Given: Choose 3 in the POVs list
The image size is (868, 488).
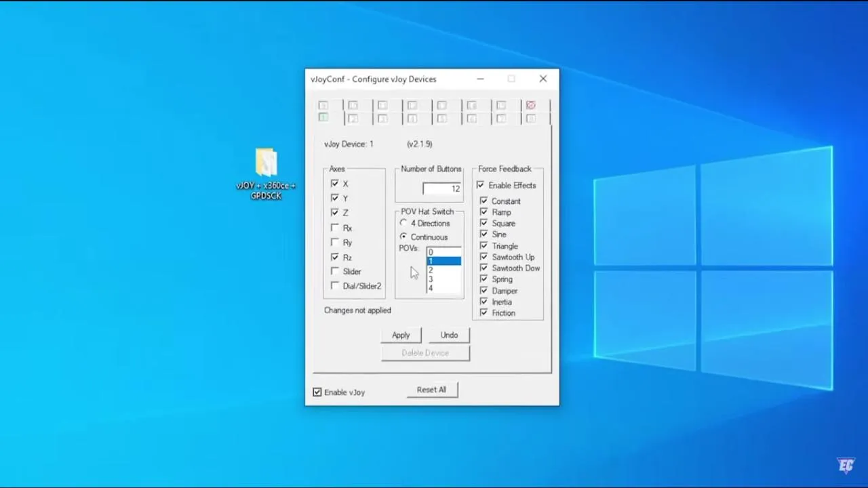Looking at the screenshot, I should 444,279.
